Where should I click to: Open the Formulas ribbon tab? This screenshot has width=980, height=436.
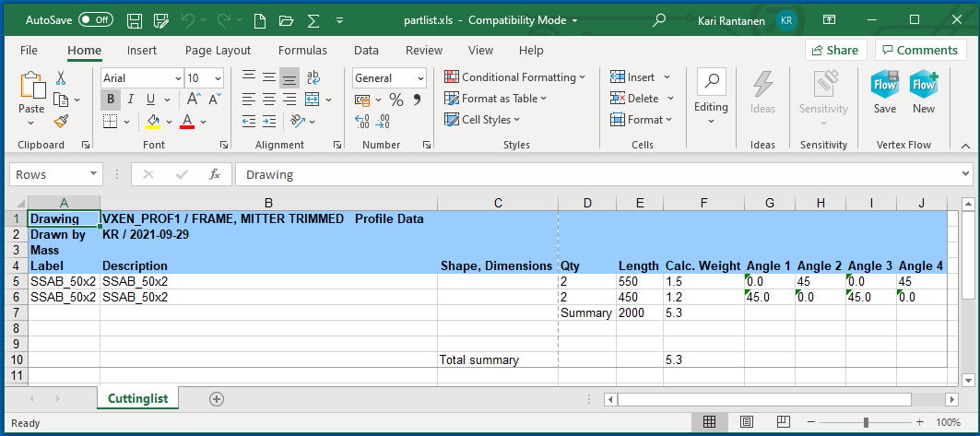coord(302,51)
